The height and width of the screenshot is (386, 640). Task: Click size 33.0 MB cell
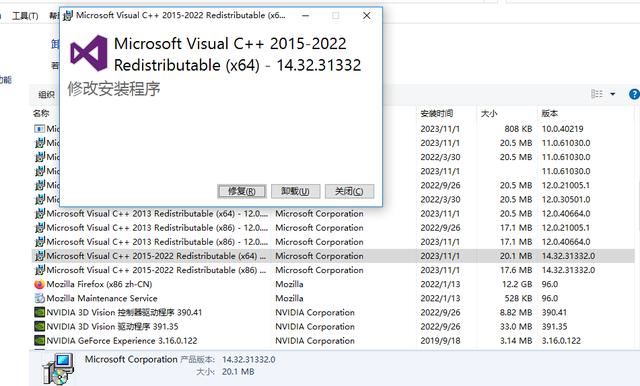click(x=516, y=326)
